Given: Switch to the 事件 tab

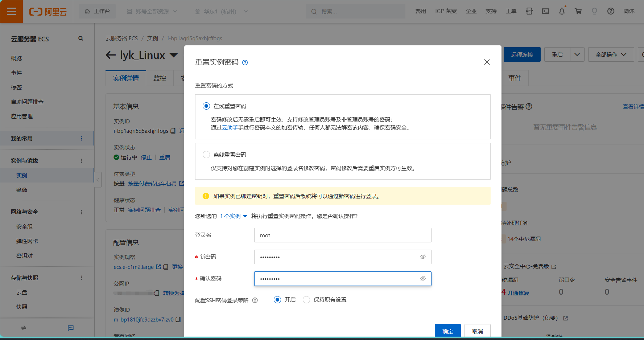Looking at the screenshot, I should [515, 78].
